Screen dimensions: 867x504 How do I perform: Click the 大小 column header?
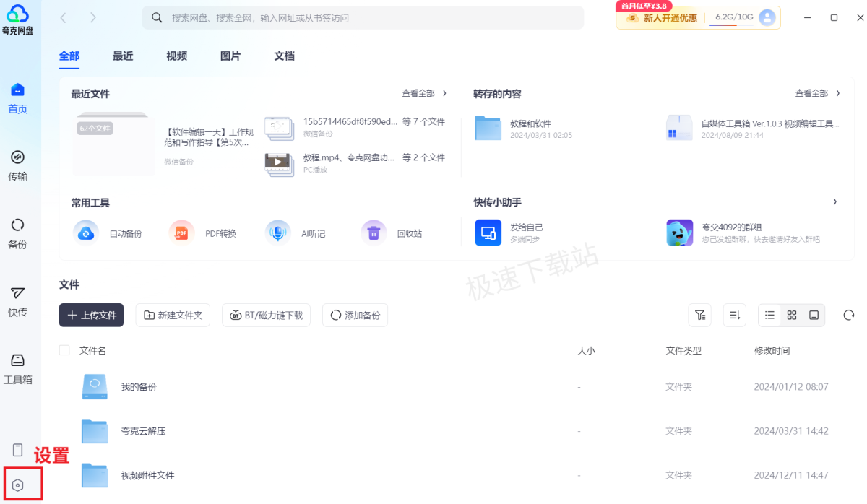(586, 350)
